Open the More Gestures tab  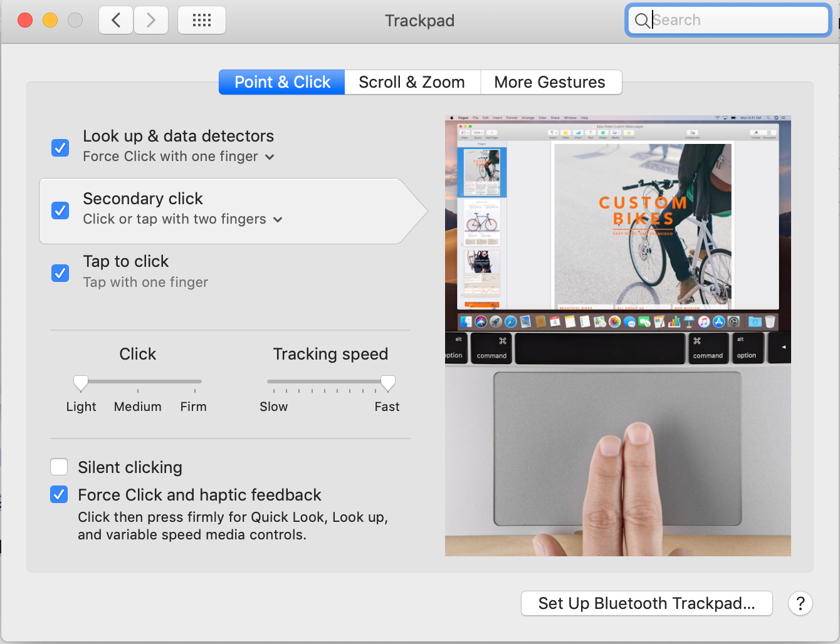[x=550, y=82]
